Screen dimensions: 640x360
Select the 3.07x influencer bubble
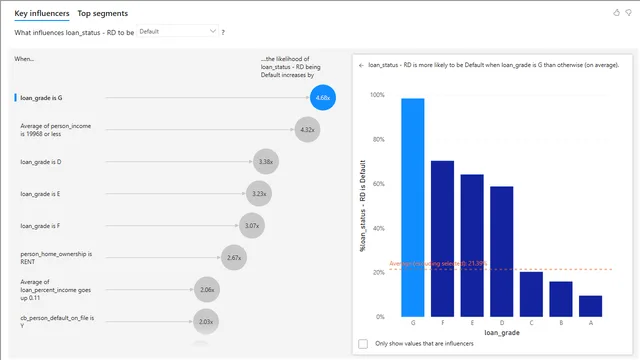click(252, 225)
